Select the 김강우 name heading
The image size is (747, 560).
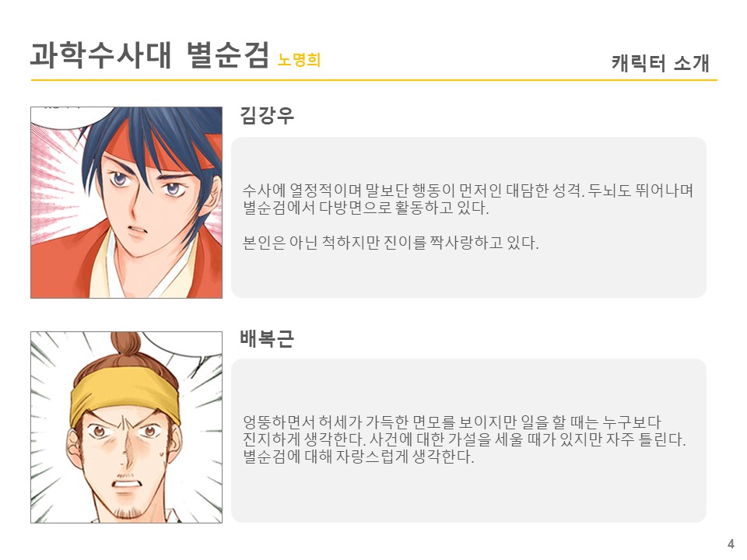[x=267, y=115]
